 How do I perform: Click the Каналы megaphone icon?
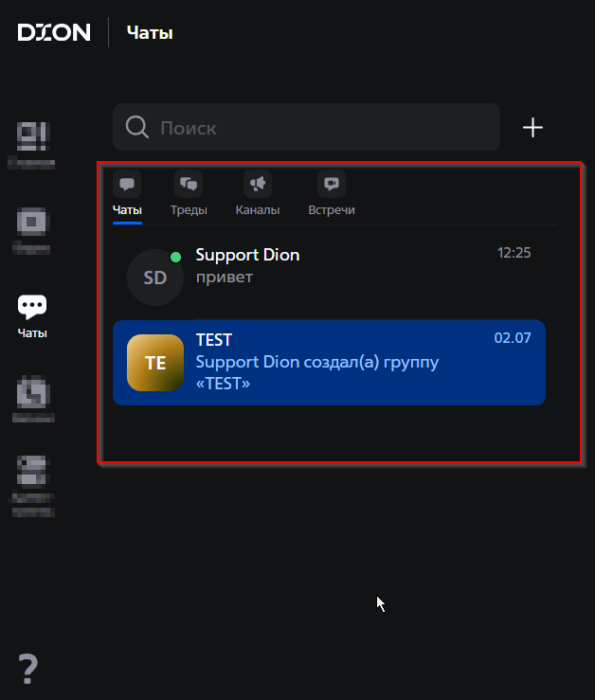[x=257, y=184]
